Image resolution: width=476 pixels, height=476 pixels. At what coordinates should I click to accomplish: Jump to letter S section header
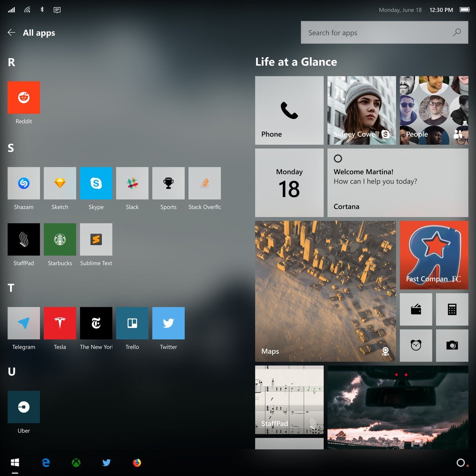(x=11, y=148)
